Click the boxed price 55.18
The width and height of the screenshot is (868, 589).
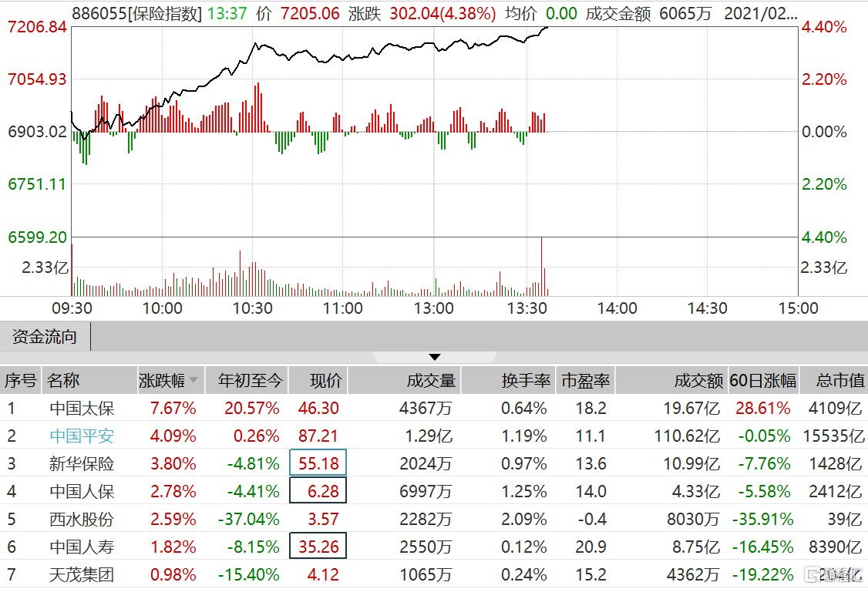click(x=318, y=463)
